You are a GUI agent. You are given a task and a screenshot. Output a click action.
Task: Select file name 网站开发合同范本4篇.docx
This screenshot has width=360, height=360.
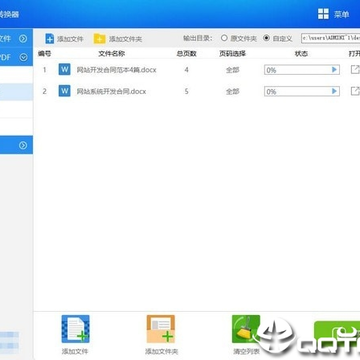pos(116,70)
